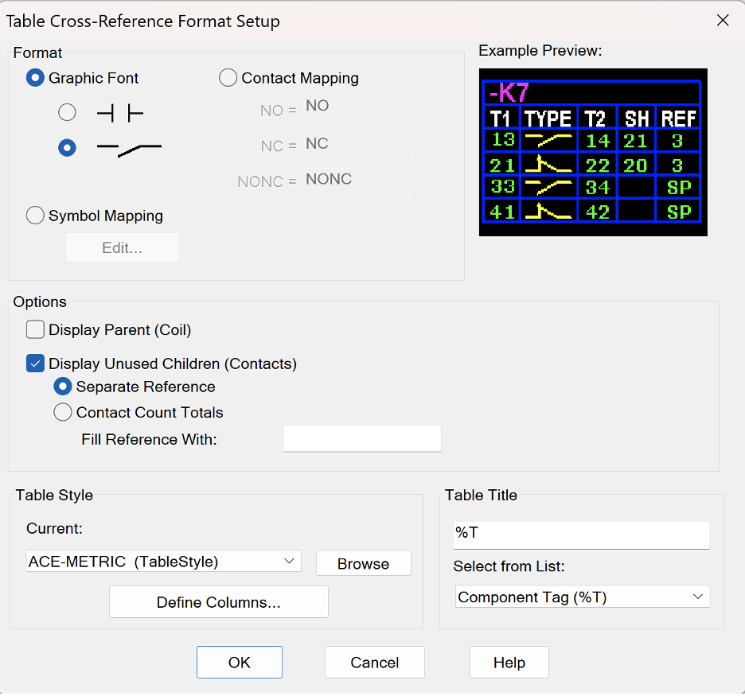This screenshot has width=745, height=700.
Task: Expand the Component Tag (%T) list
Action: (583, 597)
